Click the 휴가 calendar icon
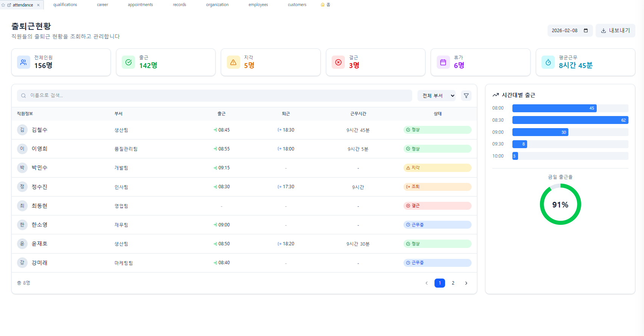Viewport: 644px width, 336px height. (443, 62)
